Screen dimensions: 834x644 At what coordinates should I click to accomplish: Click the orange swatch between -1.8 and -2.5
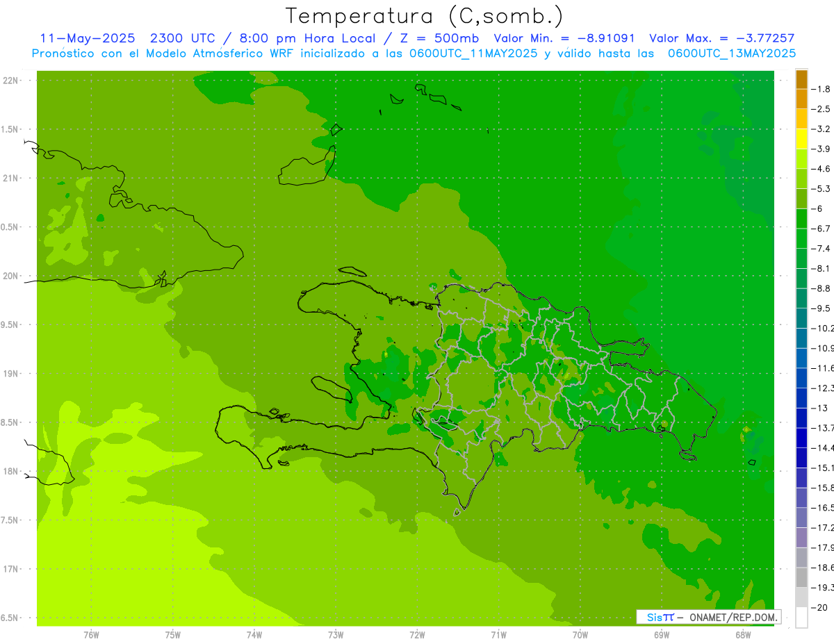click(801, 99)
